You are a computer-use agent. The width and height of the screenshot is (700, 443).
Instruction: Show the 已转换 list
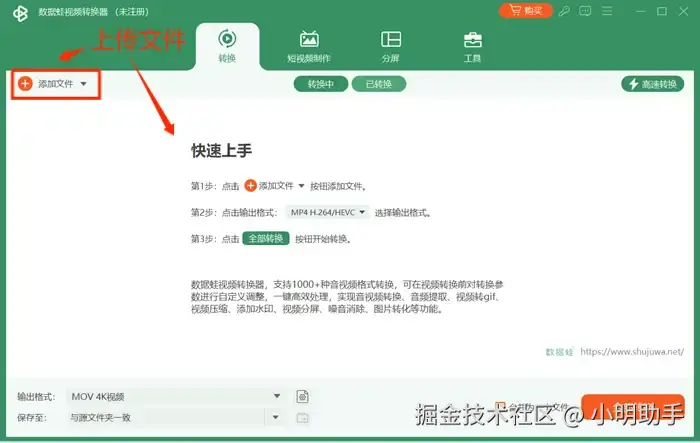click(379, 84)
